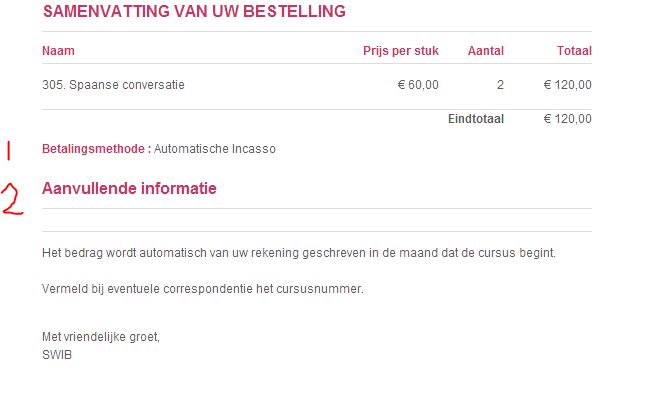The image size is (649, 399).
Task: Click the 'Vermeld bij eventuele correspondentie' sentence
Action: tap(203, 289)
